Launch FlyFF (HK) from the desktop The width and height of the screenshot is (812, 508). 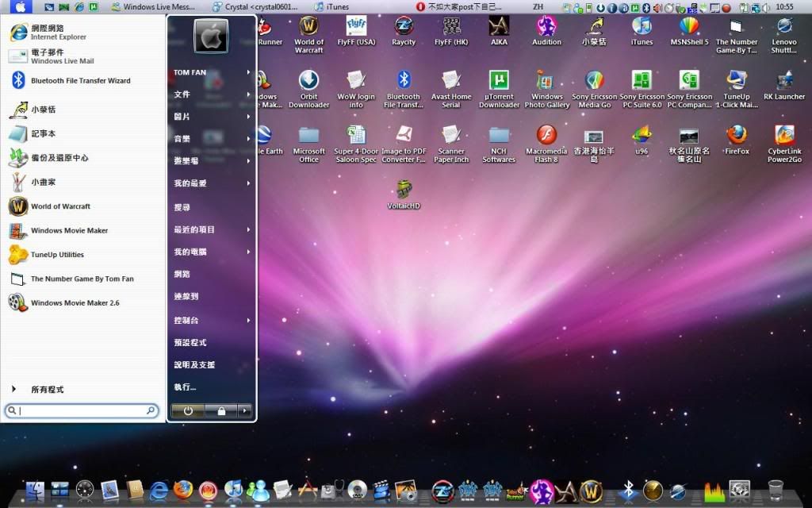[x=451, y=30]
